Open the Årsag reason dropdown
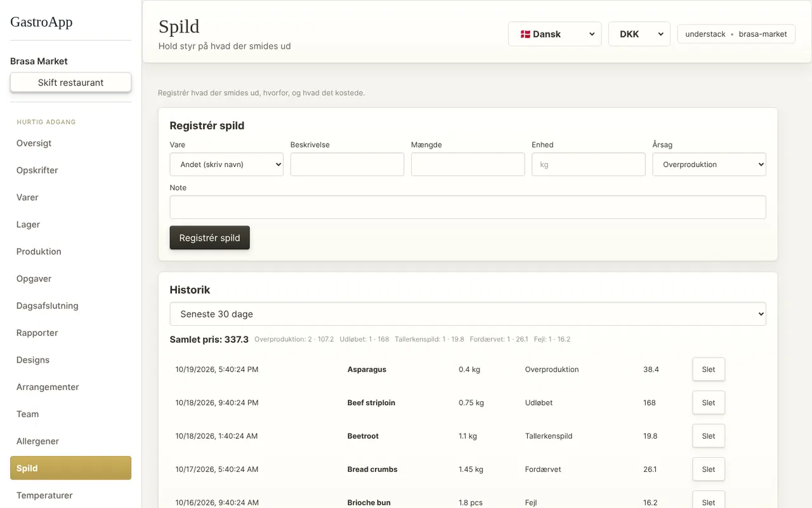The height and width of the screenshot is (508, 812). tap(709, 164)
